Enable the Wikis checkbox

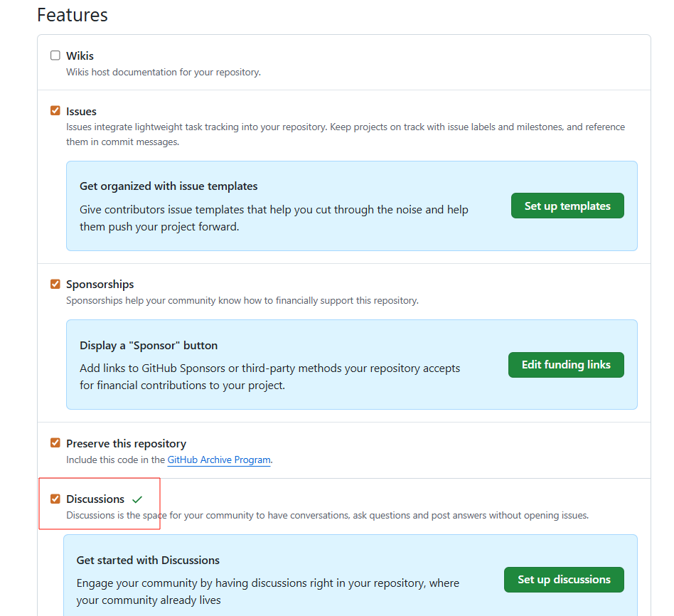(x=55, y=55)
